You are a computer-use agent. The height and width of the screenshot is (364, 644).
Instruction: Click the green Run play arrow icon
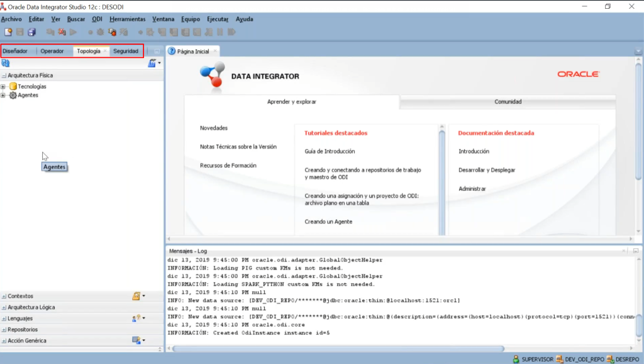[x=74, y=32]
